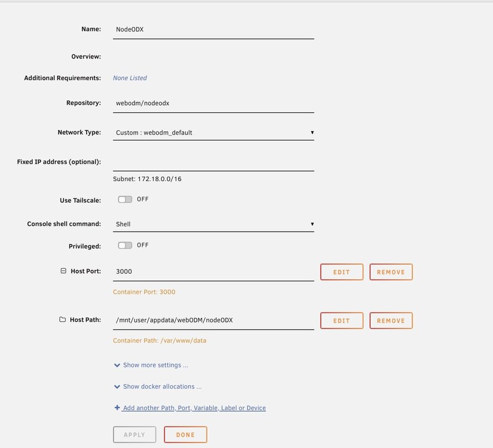Image resolution: width=493 pixels, height=448 pixels.
Task: Edit the Host Path entry
Action: (342, 321)
